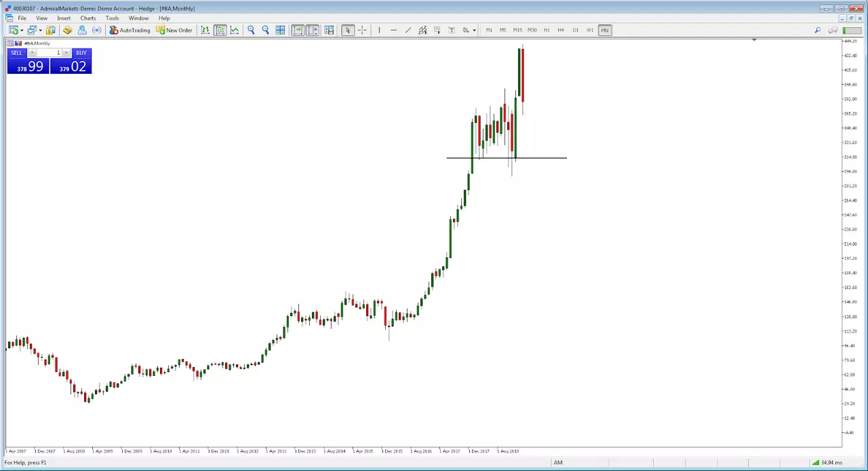This screenshot has height=471, width=868.
Task: Toggle AutoTrading on
Action: 130,30
